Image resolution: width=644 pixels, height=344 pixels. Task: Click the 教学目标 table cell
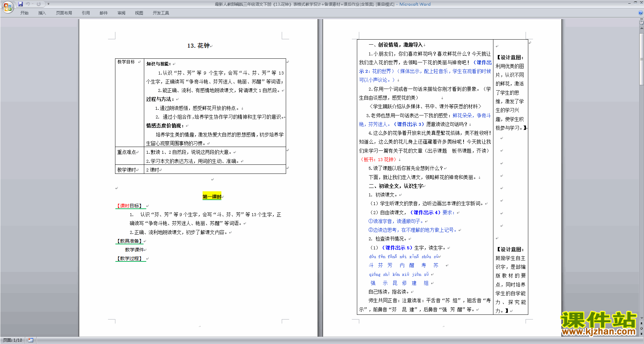[x=129, y=103]
